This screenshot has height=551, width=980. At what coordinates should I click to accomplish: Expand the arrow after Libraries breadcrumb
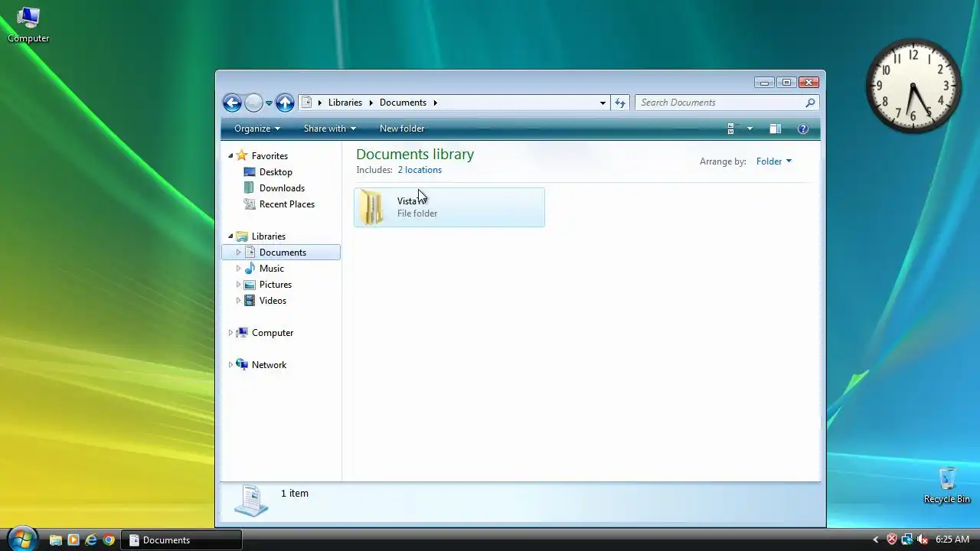(371, 103)
